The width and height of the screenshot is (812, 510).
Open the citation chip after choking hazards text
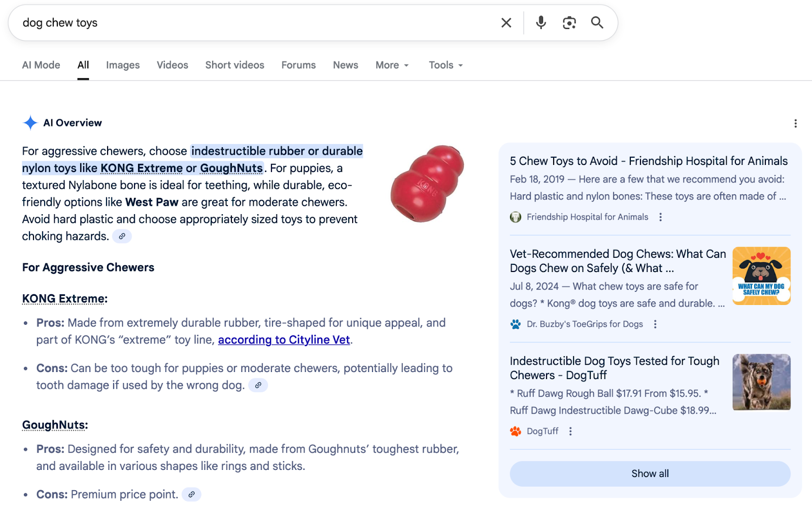point(121,236)
